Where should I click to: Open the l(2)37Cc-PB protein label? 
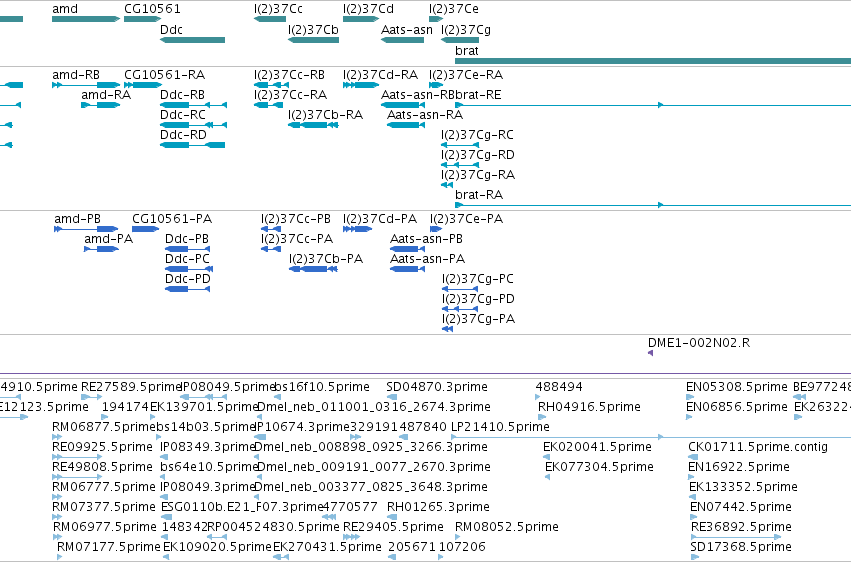pos(295,219)
